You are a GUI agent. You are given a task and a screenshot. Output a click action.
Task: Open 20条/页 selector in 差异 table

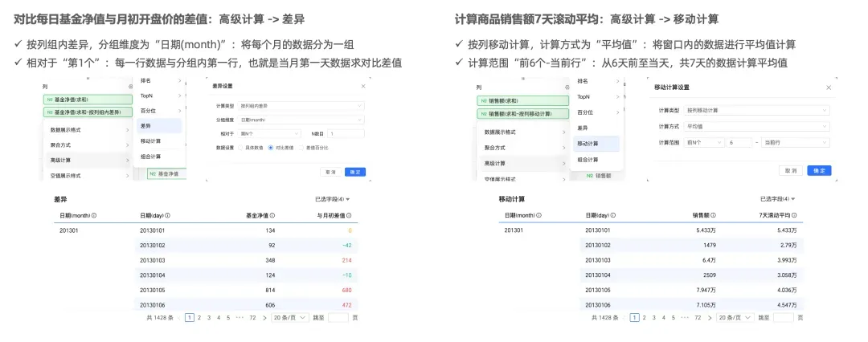point(289,318)
